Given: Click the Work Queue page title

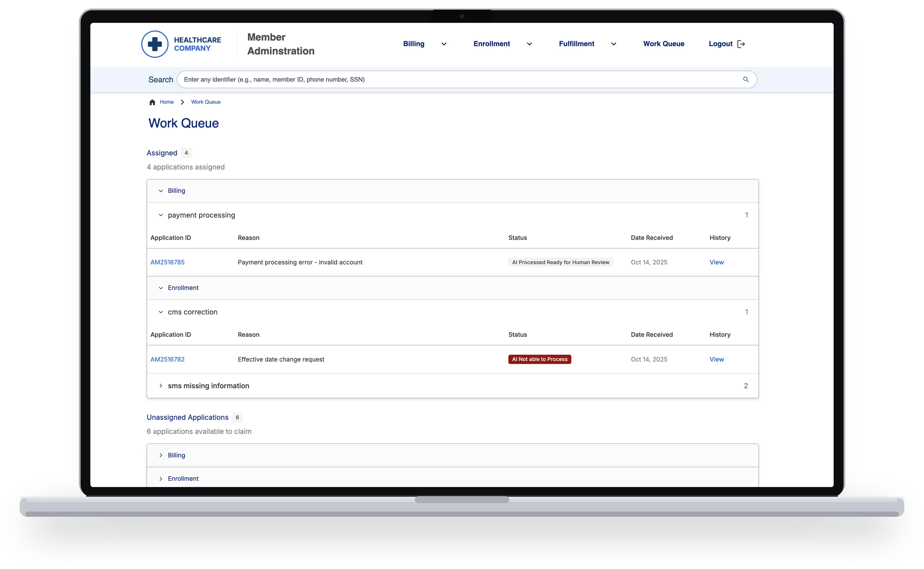Looking at the screenshot, I should tap(183, 123).
